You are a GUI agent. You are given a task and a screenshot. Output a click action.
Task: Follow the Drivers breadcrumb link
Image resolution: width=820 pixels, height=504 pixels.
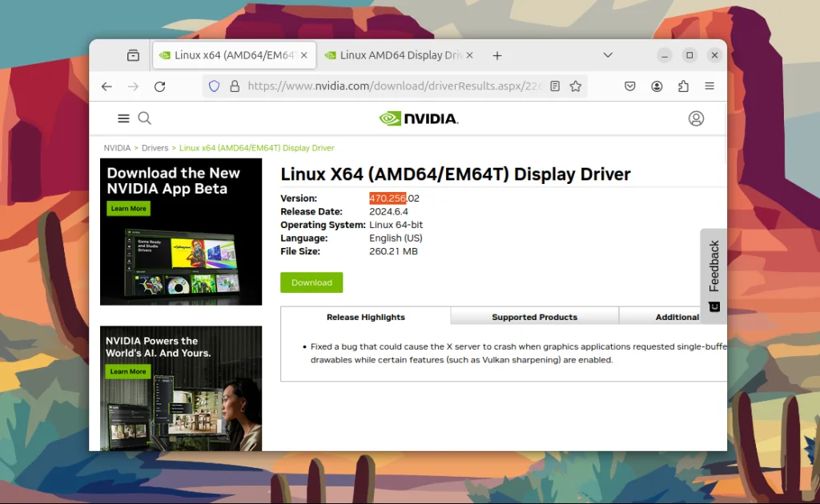155,148
